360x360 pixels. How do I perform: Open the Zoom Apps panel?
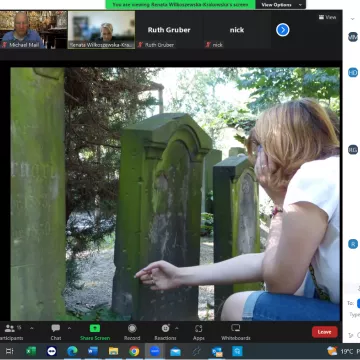click(199, 332)
